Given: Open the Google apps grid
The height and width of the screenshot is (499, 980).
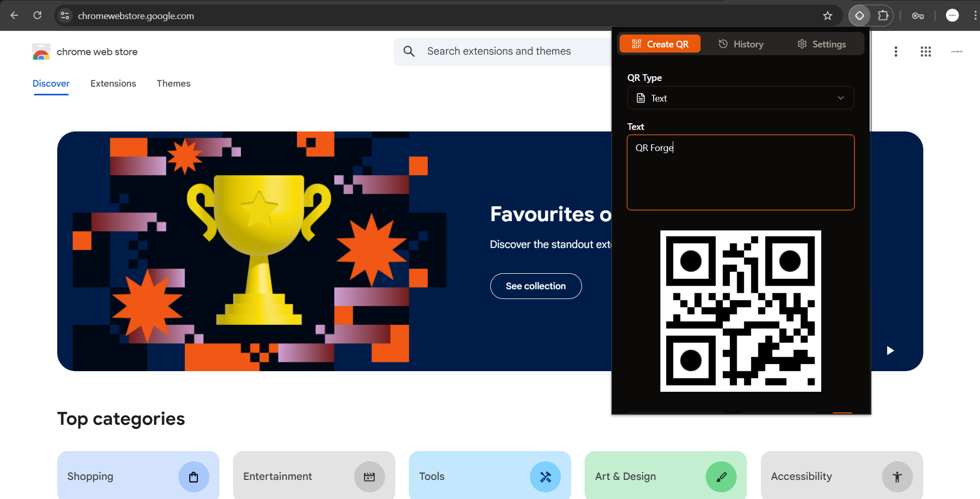Looking at the screenshot, I should click(x=925, y=52).
